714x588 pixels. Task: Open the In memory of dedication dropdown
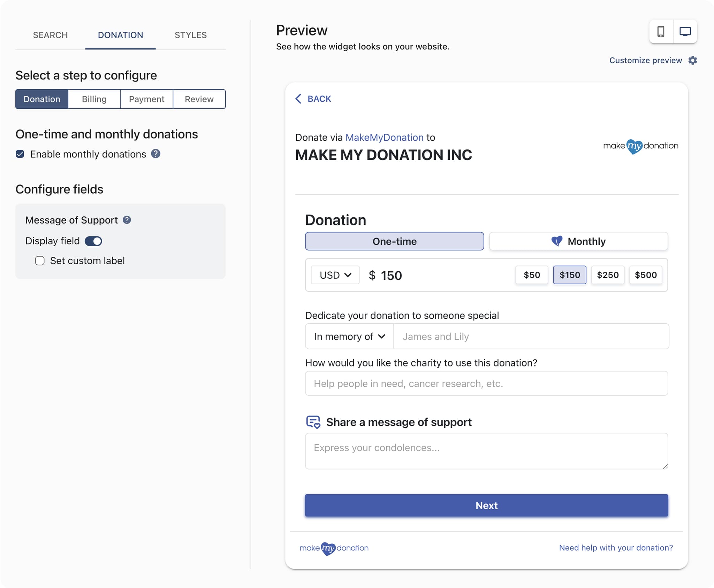(348, 336)
